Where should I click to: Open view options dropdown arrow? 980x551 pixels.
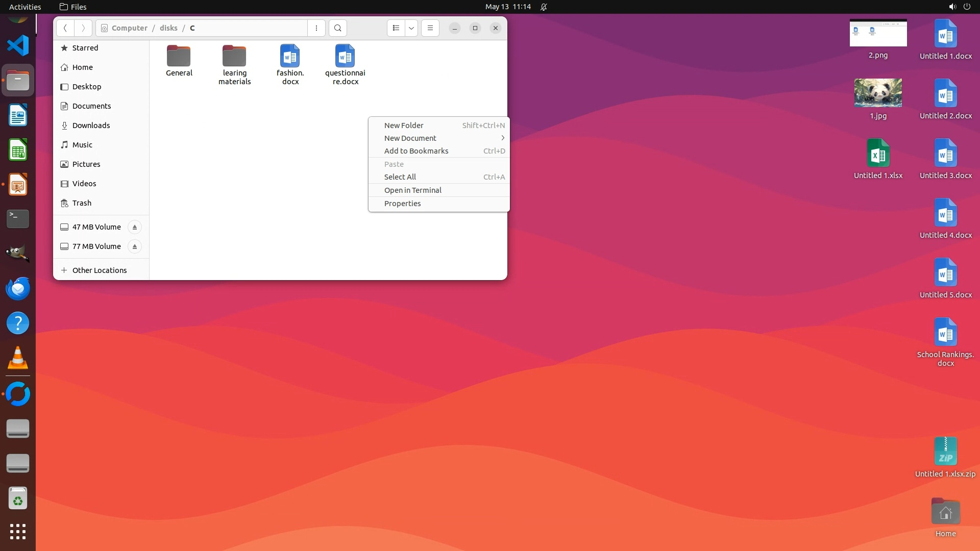click(x=411, y=28)
